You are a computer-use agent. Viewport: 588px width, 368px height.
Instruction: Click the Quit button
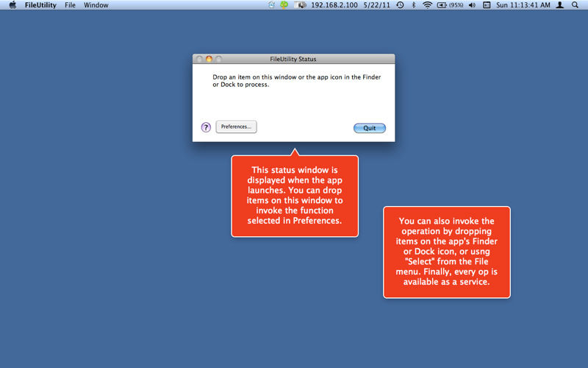tap(370, 128)
